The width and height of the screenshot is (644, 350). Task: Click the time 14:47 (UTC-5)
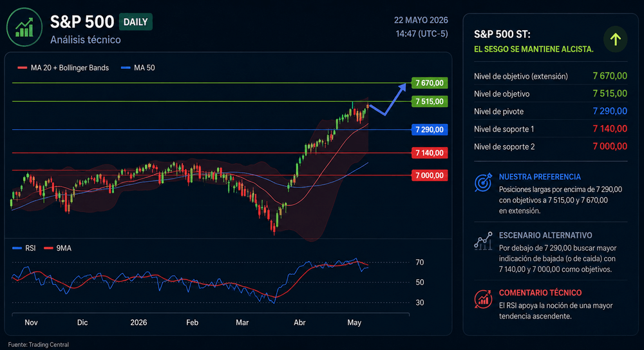coord(422,34)
